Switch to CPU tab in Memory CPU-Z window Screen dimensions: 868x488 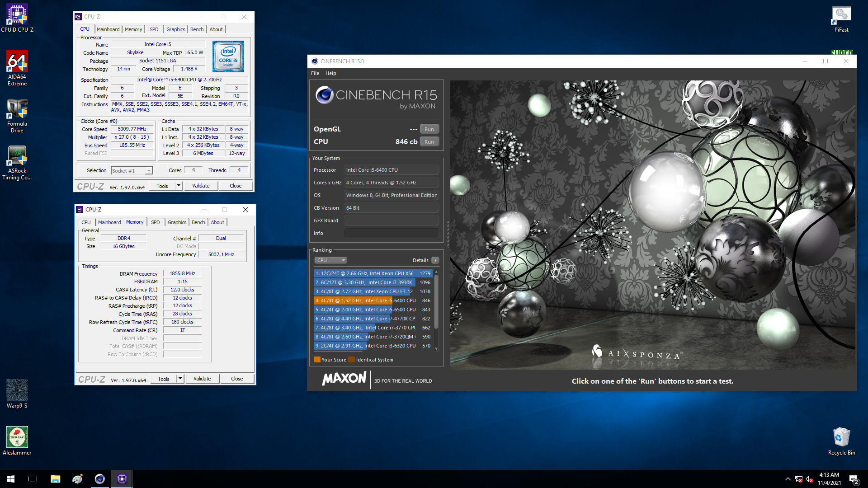click(86, 222)
